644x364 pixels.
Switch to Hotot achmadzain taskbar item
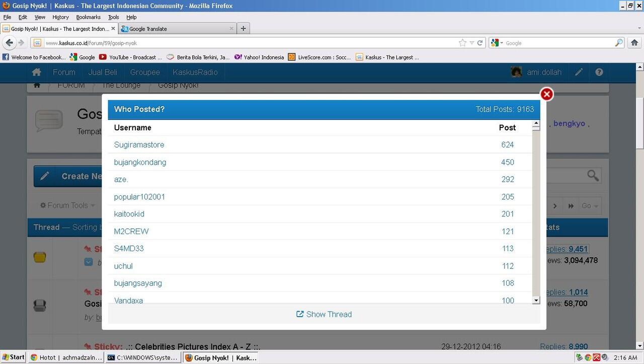[65, 357]
